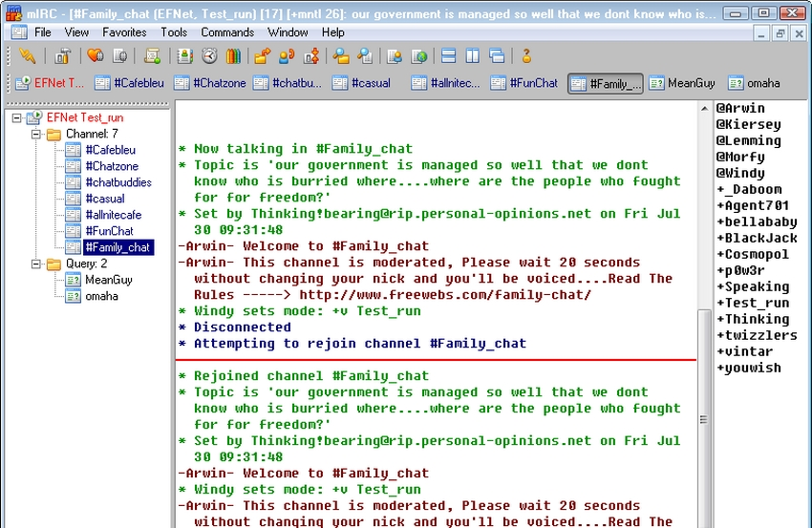
Task: Open Log files magnifier document icon
Action: [365, 56]
